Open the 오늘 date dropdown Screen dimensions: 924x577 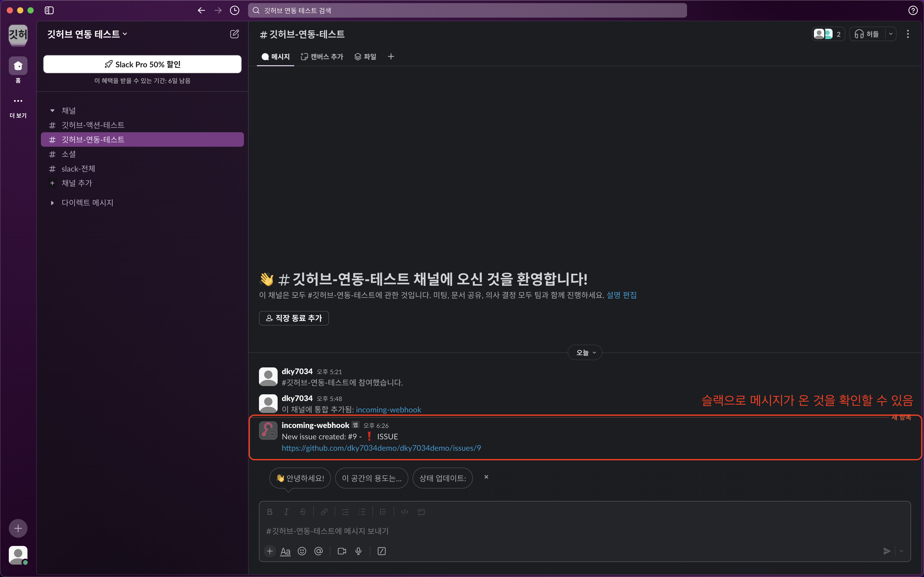(585, 353)
